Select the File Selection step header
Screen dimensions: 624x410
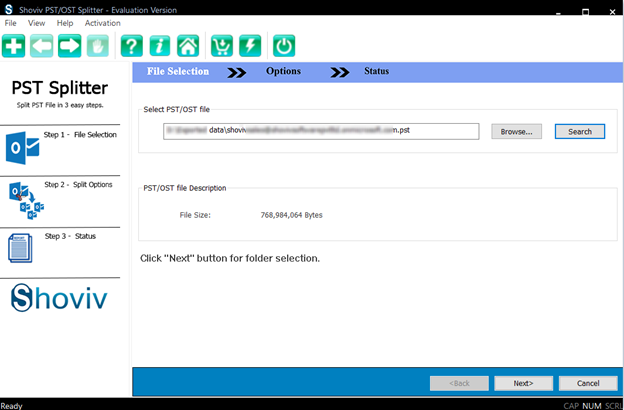pyautogui.click(x=178, y=71)
